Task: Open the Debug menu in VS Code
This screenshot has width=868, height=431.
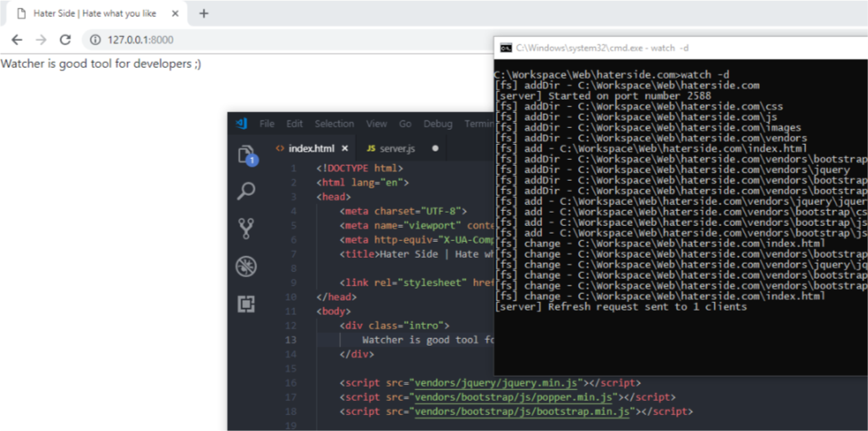Action: 438,123
